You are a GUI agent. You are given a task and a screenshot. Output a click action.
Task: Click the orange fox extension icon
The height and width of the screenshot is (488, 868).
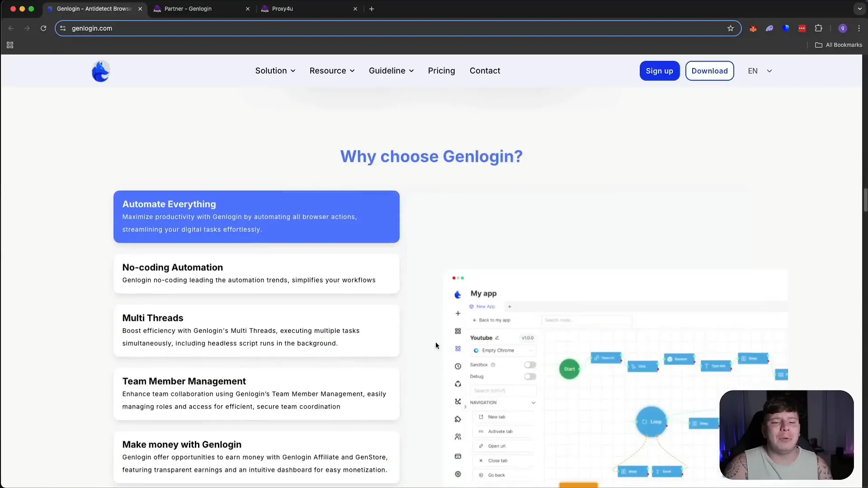753,28
